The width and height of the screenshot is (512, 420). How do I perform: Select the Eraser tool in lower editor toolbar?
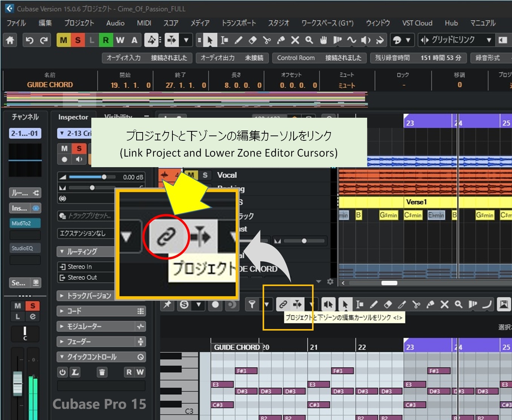coord(387,304)
